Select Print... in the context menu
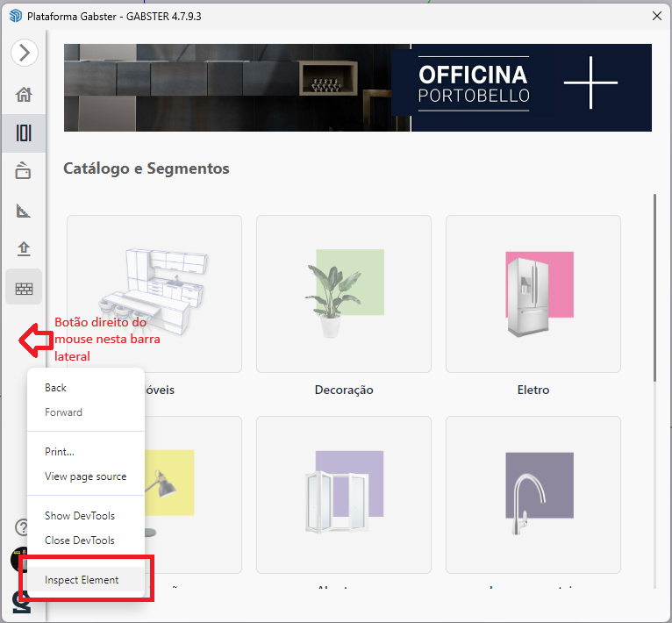The height and width of the screenshot is (623, 672). click(60, 452)
